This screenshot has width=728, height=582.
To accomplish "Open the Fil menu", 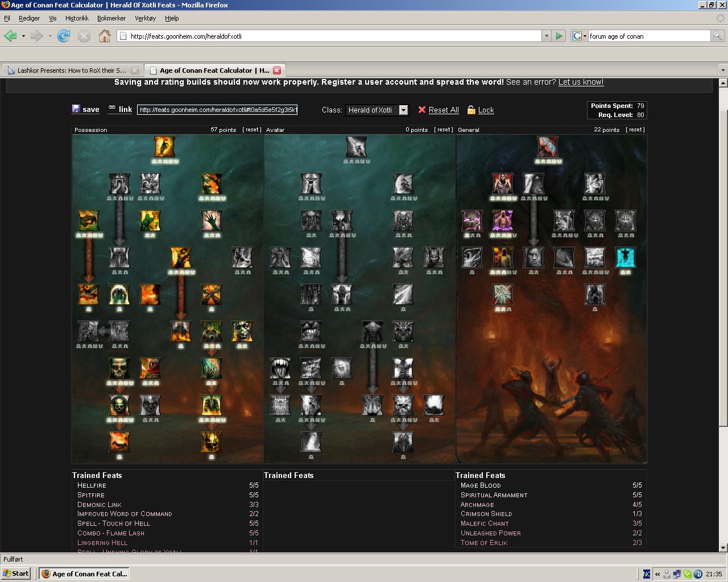I will 7,18.
